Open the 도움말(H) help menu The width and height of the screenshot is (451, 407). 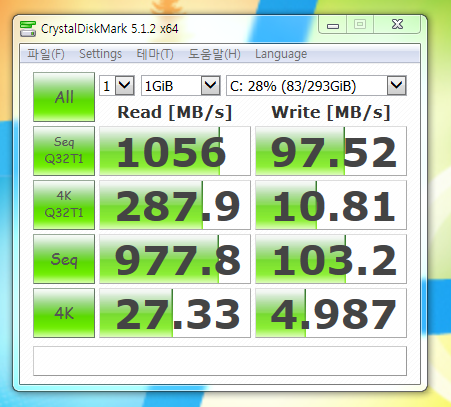pos(214,54)
